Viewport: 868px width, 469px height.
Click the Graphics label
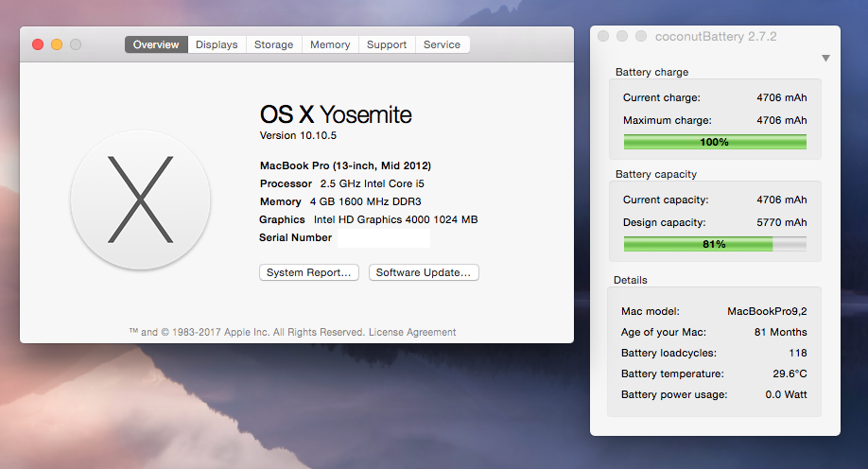pyautogui.click(x=282, y=219)
